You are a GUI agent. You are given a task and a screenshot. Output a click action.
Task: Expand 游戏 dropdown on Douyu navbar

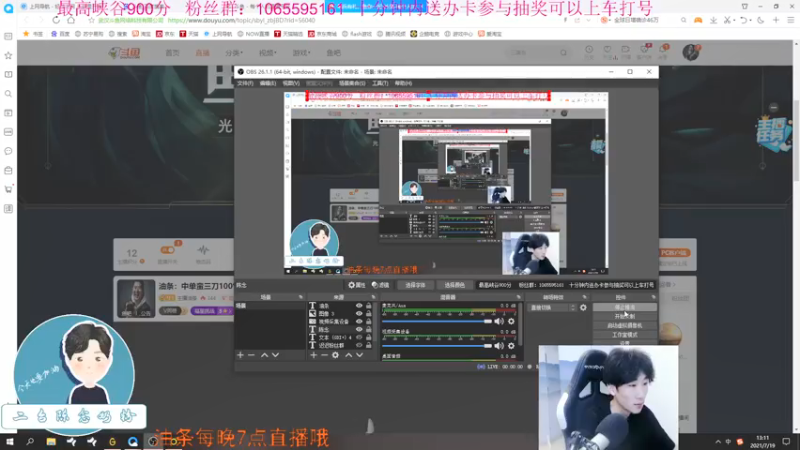[x=301, y=53]
